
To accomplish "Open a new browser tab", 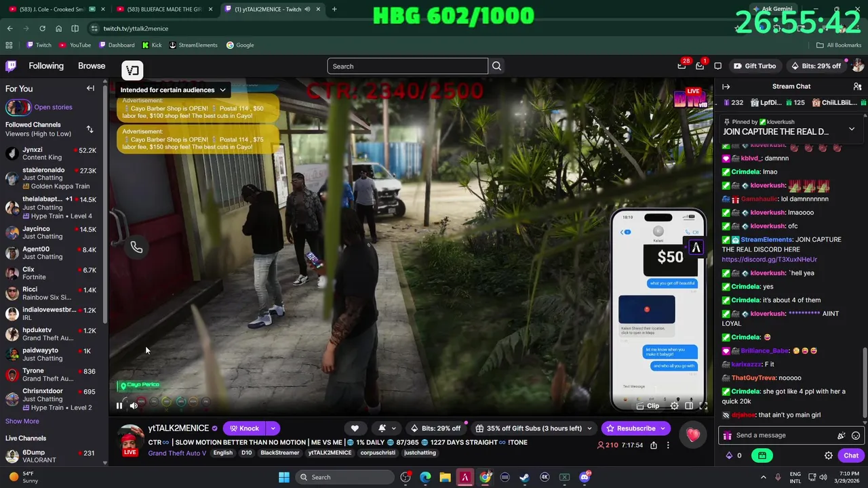I will [x=334, y=9].
